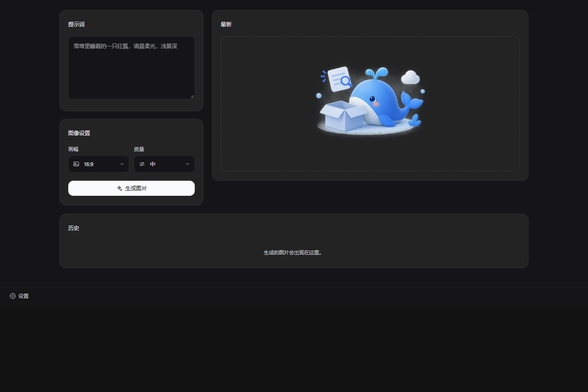Click the prompt textarea resize handle
Screen dimensions: 588x392
(x=192, y=96)
